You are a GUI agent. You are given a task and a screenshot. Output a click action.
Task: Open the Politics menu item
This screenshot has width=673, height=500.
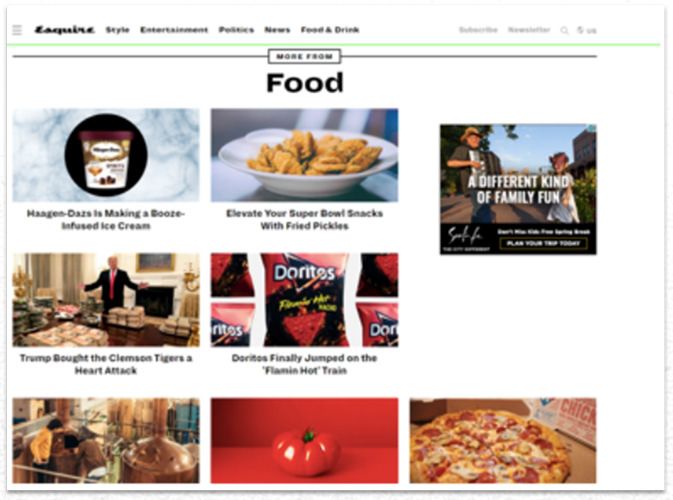pos(236,30)
